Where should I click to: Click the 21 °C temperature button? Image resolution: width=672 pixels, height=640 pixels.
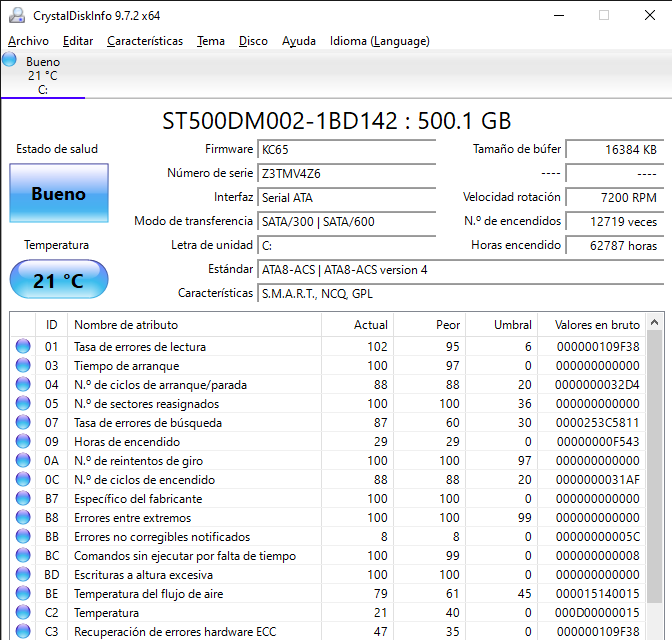click(x=58, y=280)
